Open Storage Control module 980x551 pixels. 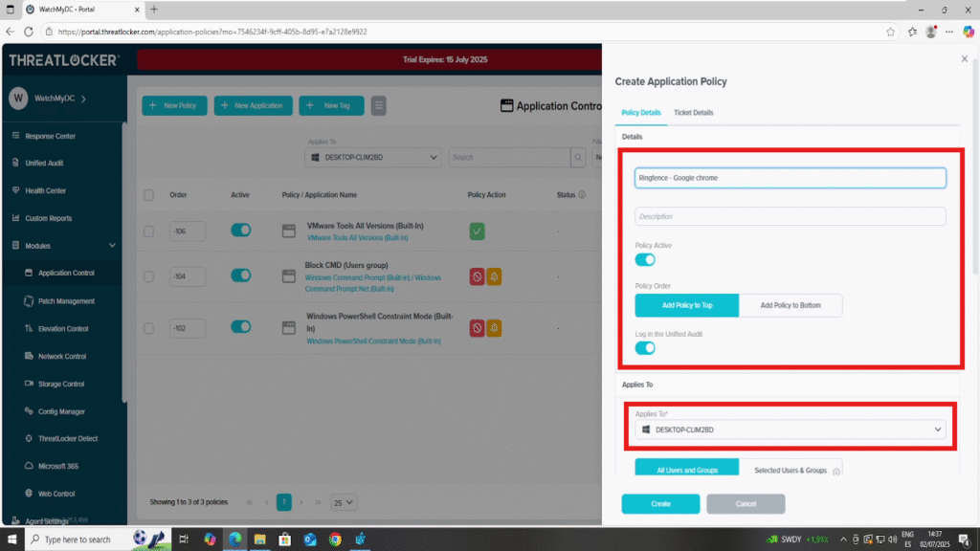tap(60, 384)
